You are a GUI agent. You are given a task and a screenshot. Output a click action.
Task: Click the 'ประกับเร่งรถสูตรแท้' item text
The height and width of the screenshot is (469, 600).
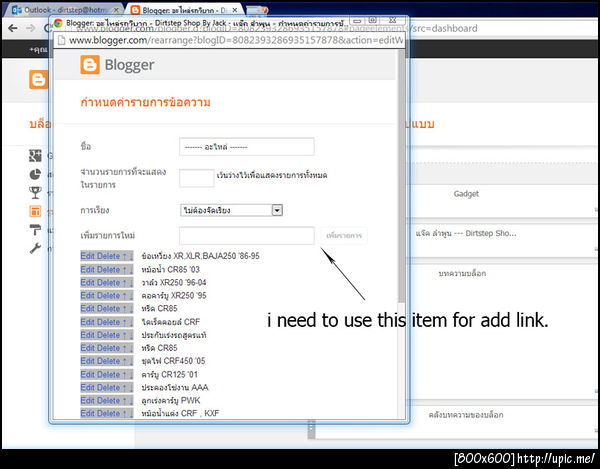click(174, 335)
